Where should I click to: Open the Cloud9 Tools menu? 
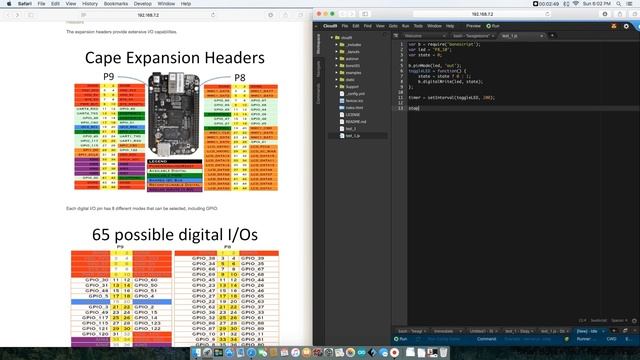click(418, 26)
